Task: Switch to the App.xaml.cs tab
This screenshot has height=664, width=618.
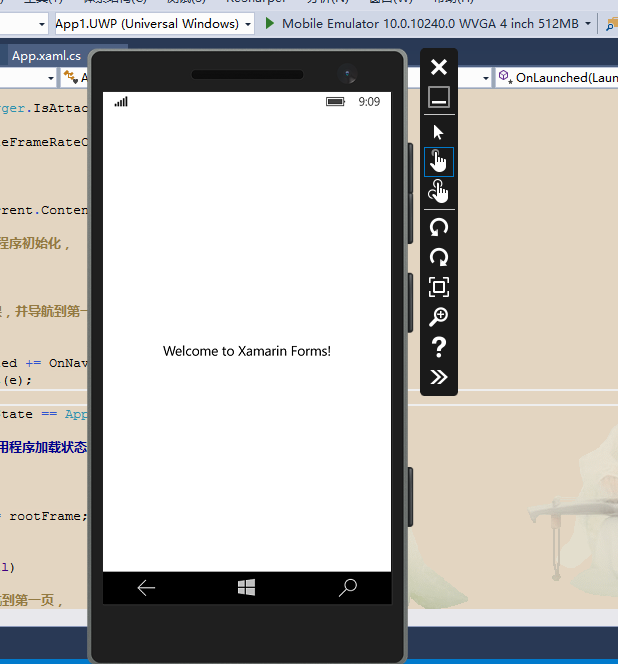Action: pos(46,56)
